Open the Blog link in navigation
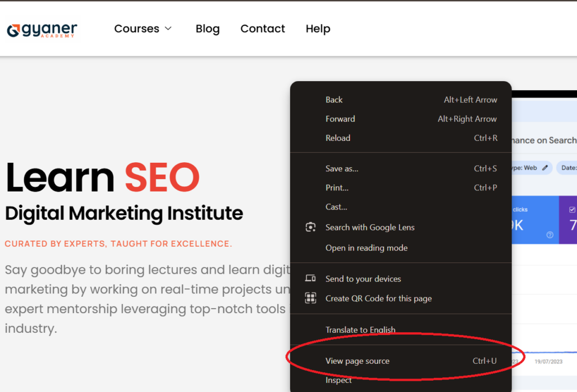Screen dimensions: 577x392 pyautogui.click(x=207, y=29)
